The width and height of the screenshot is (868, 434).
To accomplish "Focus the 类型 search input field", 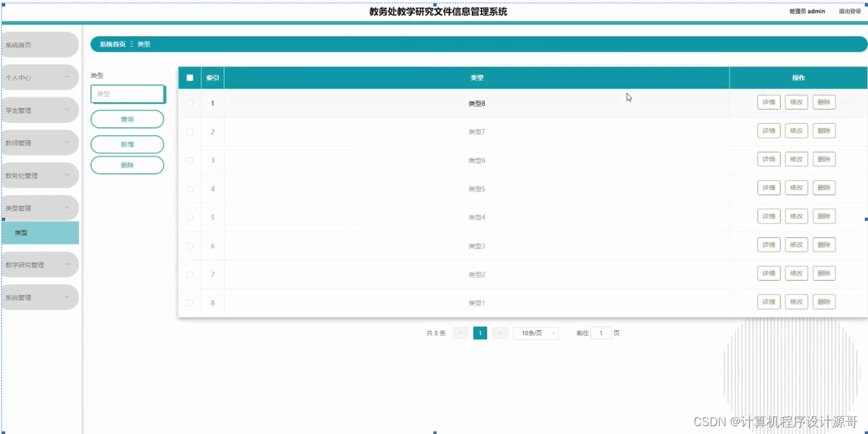I will [x=127, y=94].
